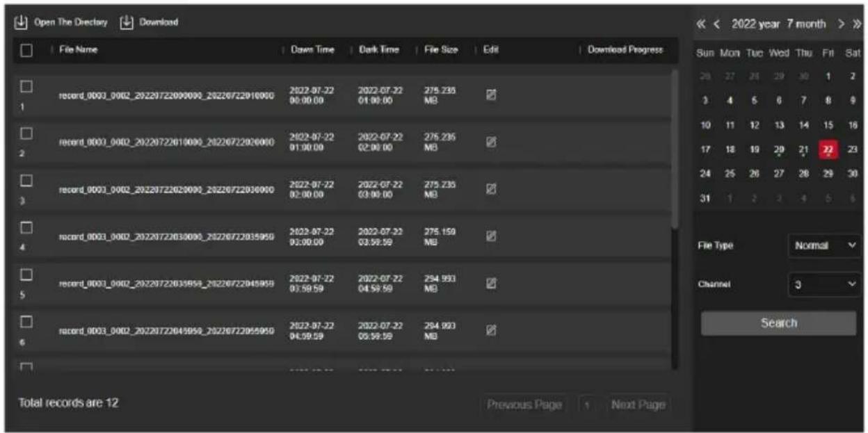
Task: Go to next year in calendar
Action: click(856, 25)
